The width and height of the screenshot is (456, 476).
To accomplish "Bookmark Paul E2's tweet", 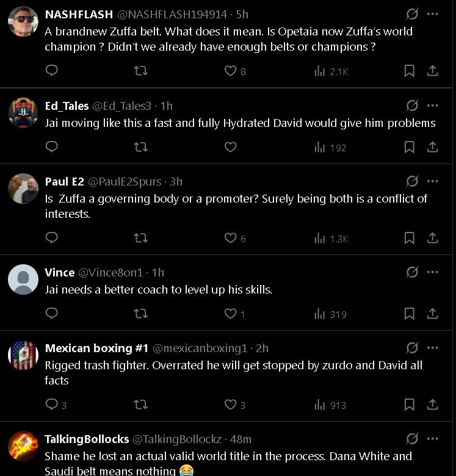I will tap(410, 238).
